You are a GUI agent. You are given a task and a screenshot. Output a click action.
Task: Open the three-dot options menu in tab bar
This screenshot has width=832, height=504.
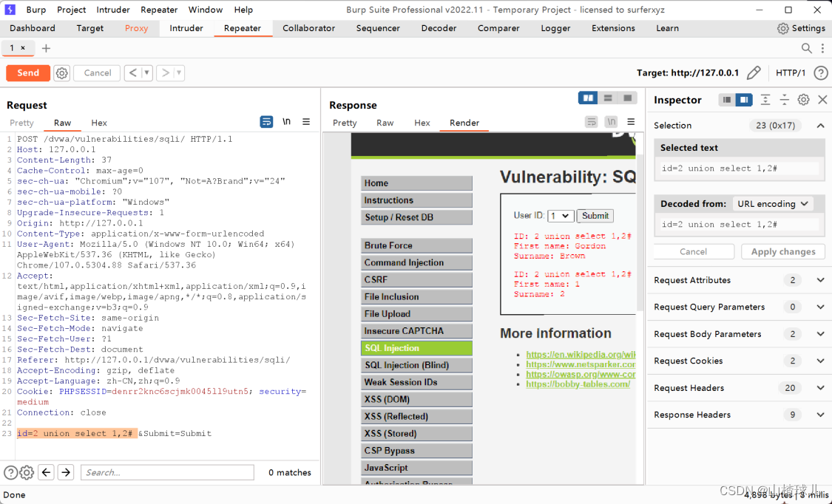pyautogui.click(x=823, y=48)
